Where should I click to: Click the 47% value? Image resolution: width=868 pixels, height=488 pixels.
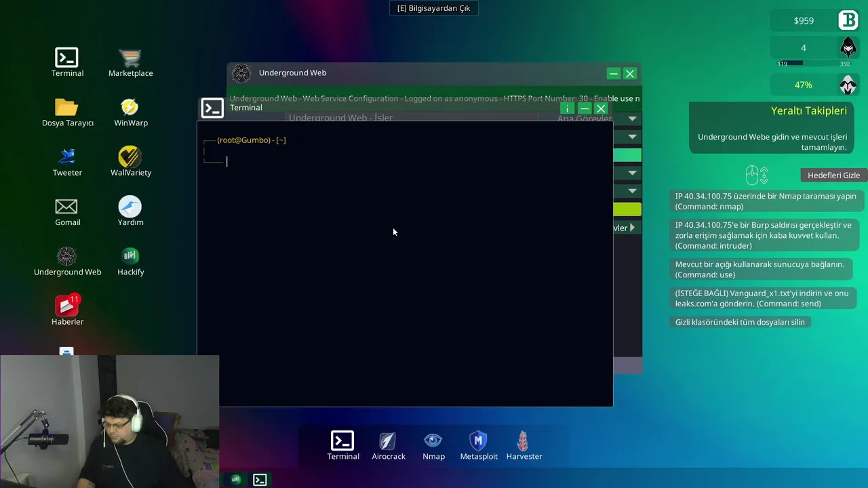[803, 85]
